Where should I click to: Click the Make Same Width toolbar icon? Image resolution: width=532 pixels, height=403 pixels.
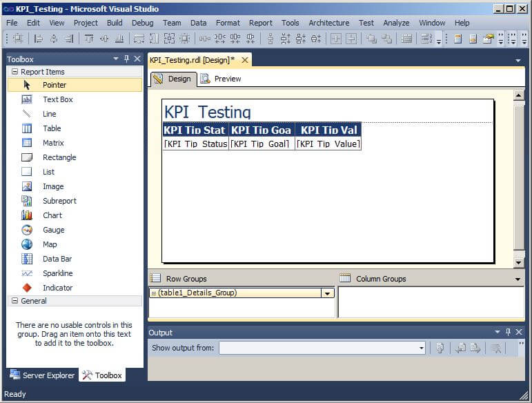click(x=139, y=39)
